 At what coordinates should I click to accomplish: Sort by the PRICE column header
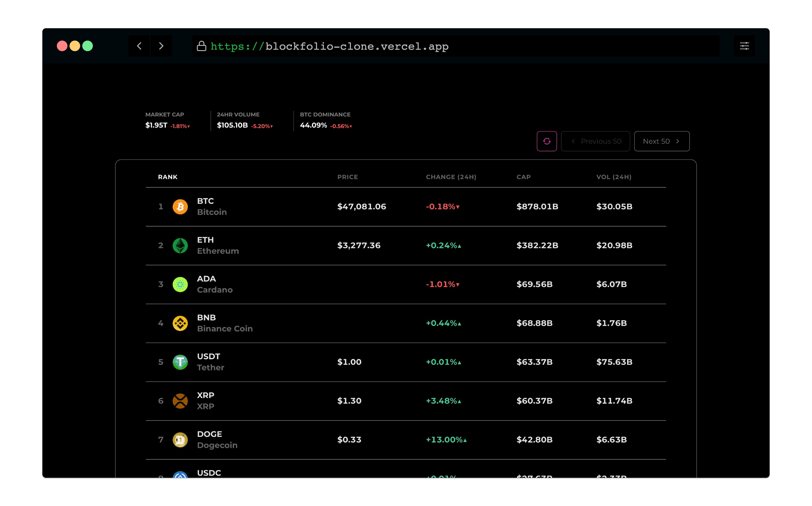(348, 177)
